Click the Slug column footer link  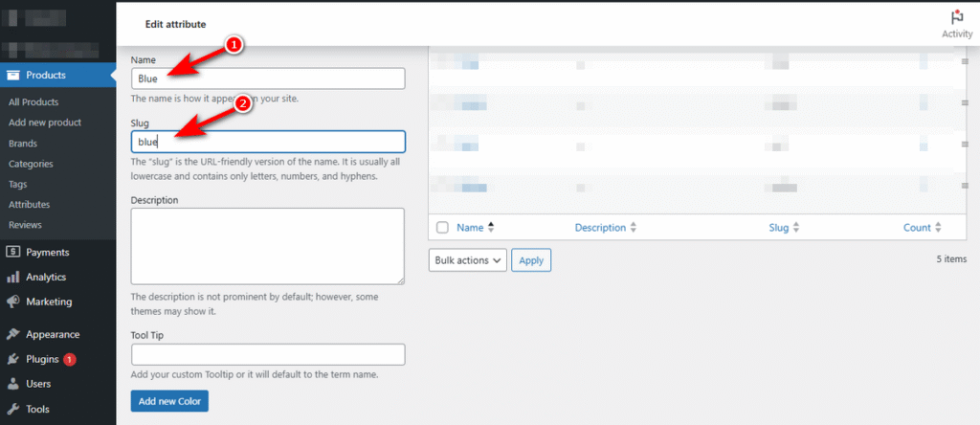pyautogui.click(x=779, y=228)
